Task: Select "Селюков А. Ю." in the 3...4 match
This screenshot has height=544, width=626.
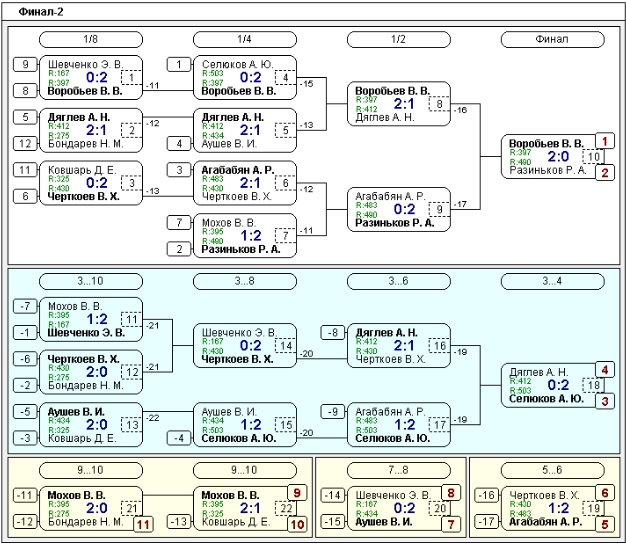Action: tap(546, 399)
